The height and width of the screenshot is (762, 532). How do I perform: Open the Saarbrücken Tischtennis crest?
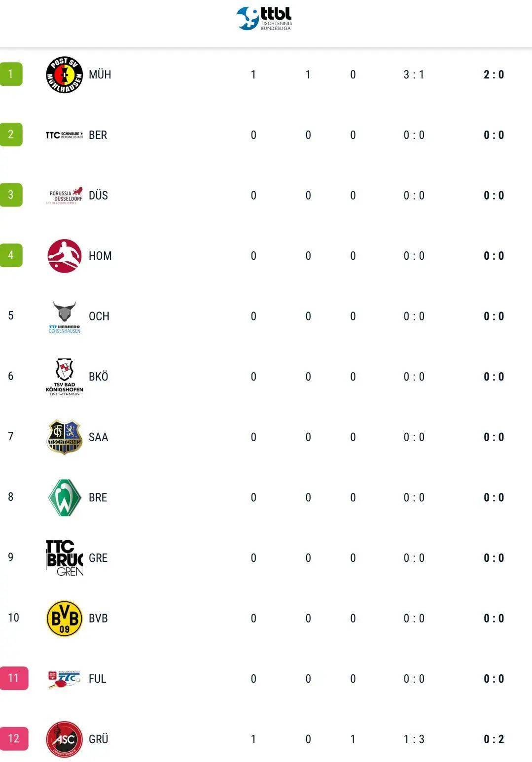coord(65,437)
